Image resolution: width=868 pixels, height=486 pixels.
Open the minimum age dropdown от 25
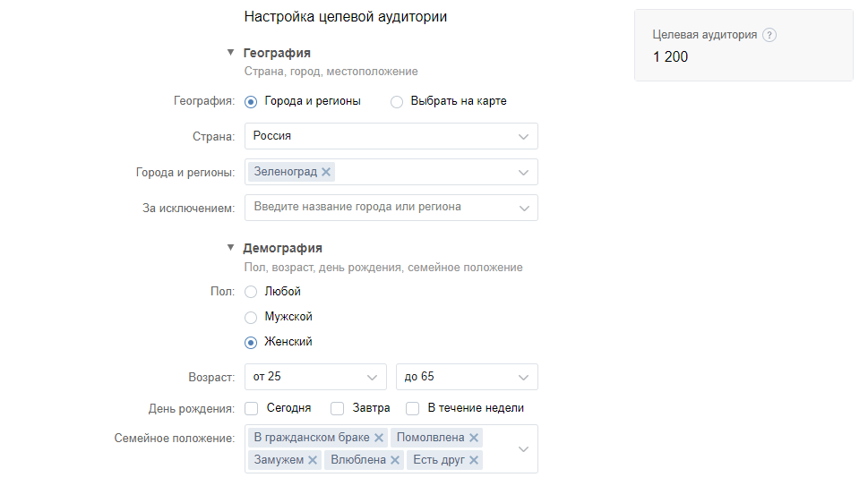click(x=315, y=377)
